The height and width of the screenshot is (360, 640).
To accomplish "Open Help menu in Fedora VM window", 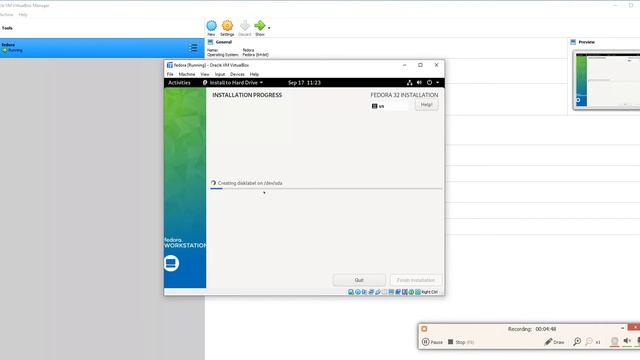I will click(x=254, y=74).
